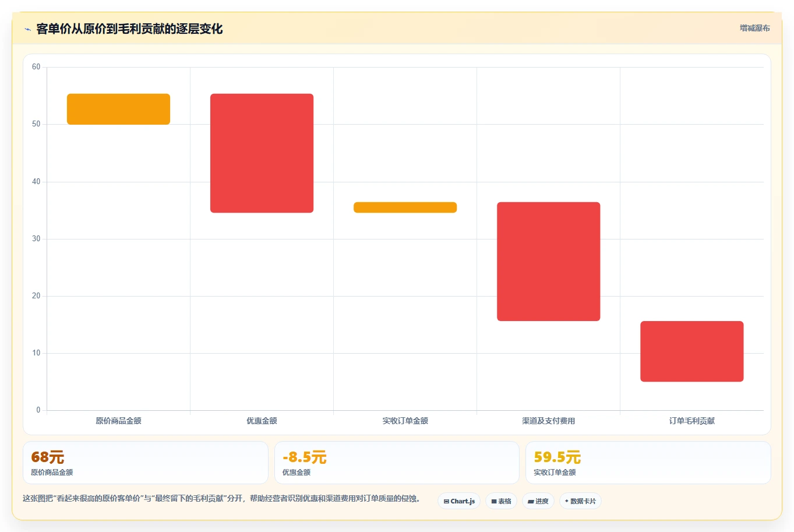Image resolution: width=794 pixels, height=532 pixels.
Task: Click x-axis label 订单毛利贡献
Action: [691, 421]
